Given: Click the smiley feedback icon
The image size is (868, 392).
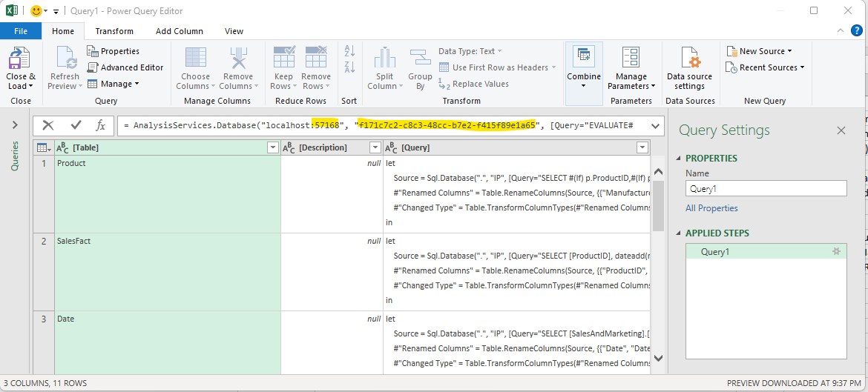Looking at the screenshot, I should coord(36,11).
